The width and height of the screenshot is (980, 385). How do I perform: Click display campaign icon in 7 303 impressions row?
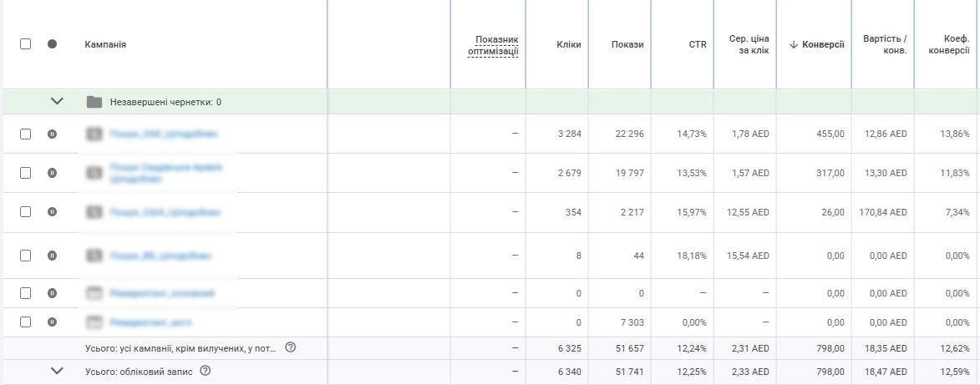pos(94,322)
